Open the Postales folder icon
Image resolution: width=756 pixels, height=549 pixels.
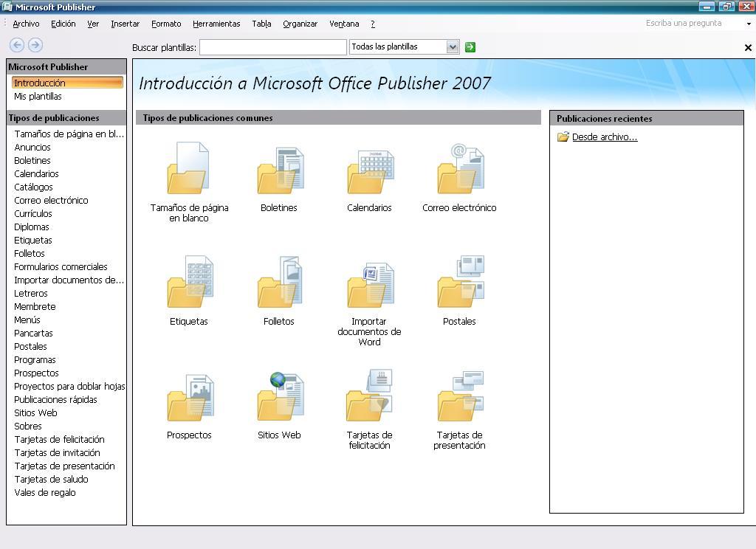click(x=461, y=281)
